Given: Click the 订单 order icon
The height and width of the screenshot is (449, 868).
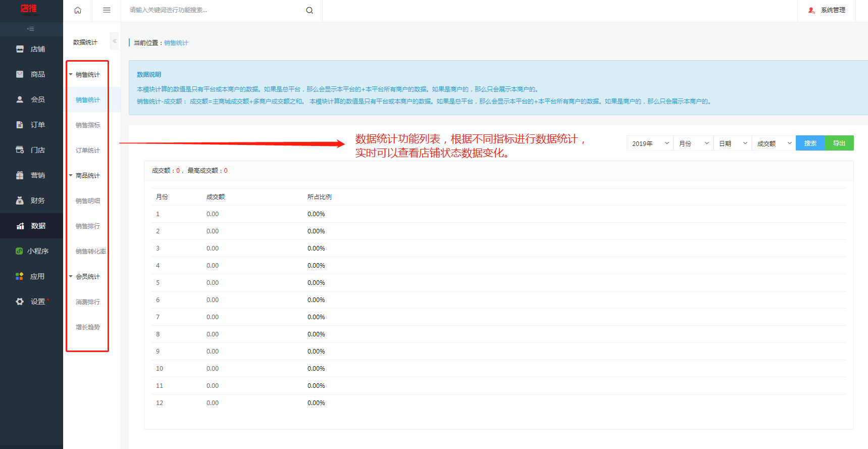Looking at the screenshot, I should coord(20,125).
